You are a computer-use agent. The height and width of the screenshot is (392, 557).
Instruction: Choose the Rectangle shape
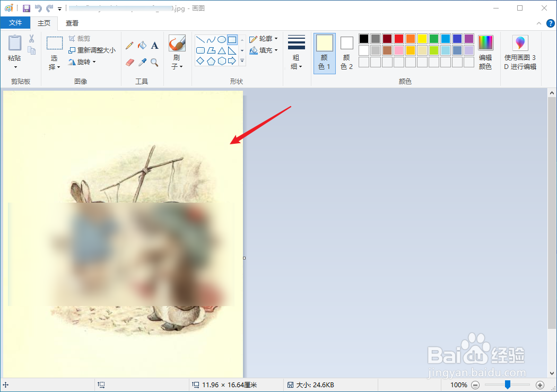(232, 39)
